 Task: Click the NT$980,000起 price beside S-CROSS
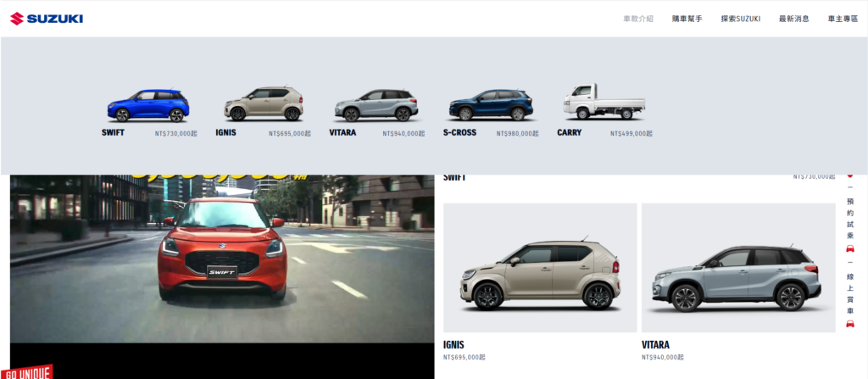tap(518, 133)
